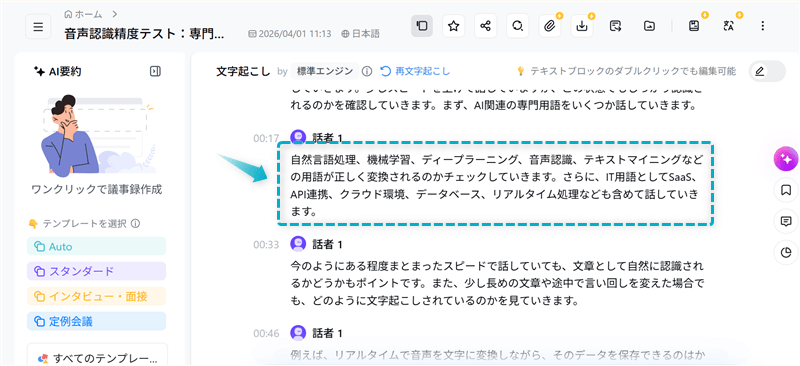Click the dictionary book icon

click(x=693, y=26)
